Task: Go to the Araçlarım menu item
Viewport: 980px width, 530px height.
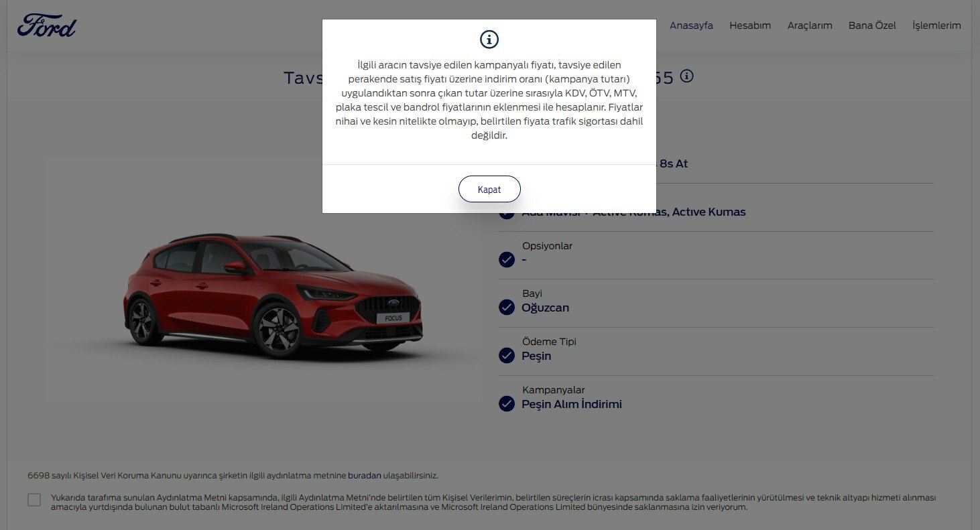Action: (810, 25)
